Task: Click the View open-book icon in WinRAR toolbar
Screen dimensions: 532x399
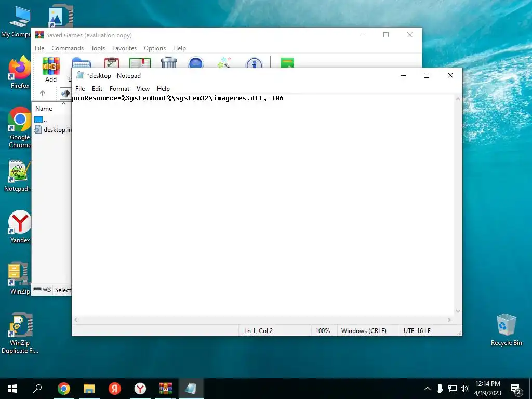Action: pos(140,63)
